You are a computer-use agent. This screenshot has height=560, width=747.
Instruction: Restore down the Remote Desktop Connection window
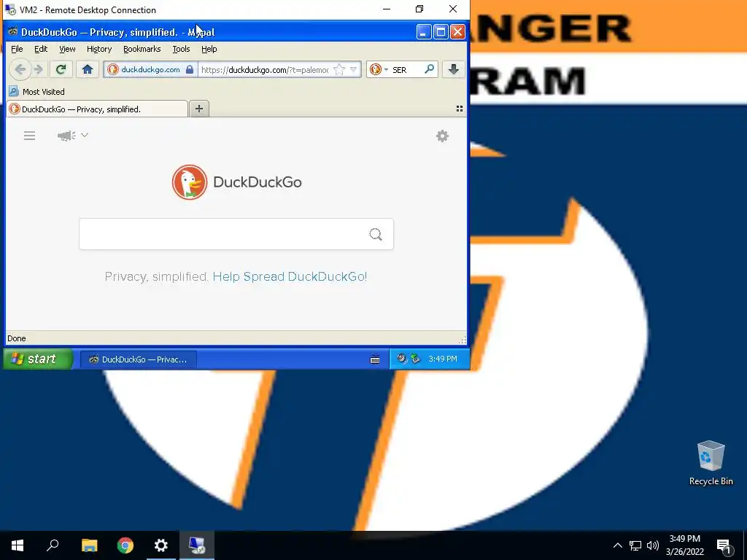coord(419,9)
